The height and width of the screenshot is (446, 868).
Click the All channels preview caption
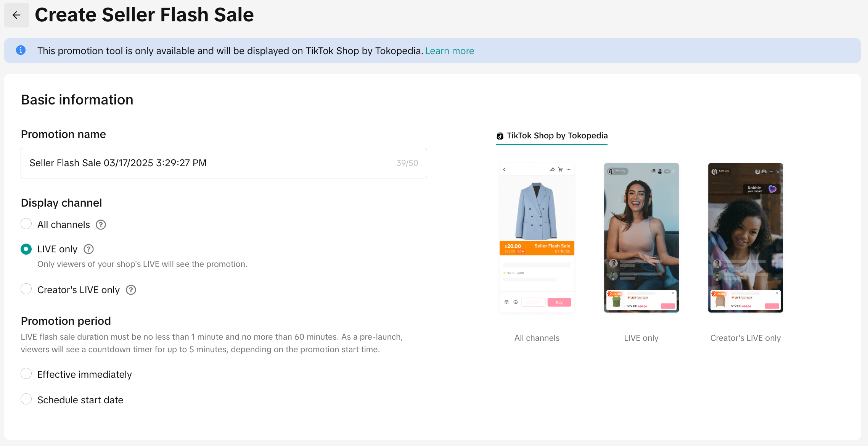pyautogui.click(x=537, y=338)
